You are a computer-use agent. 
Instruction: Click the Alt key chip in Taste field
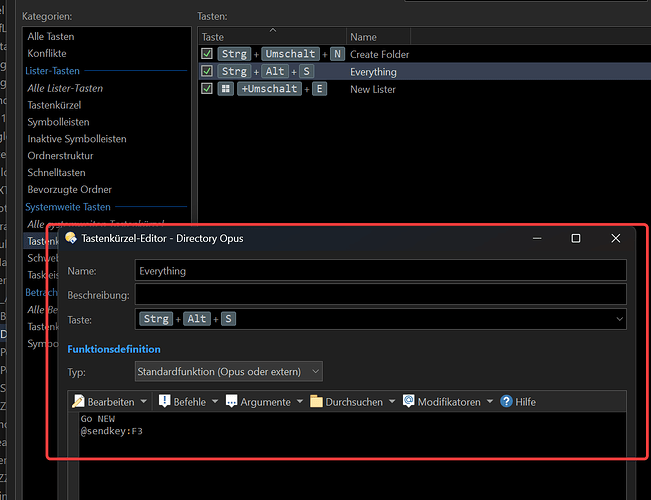click(x=197, y=319)
